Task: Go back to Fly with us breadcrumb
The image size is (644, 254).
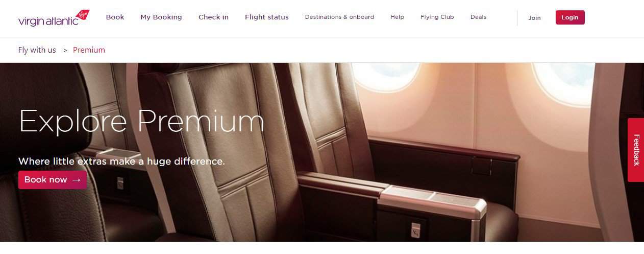Action: 37,50
